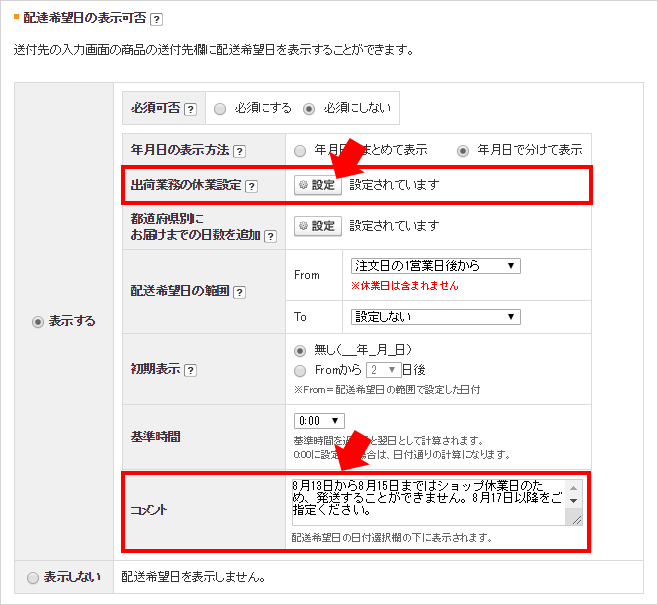Click the note 配送希望日の日付選択欄の下に表示されます。
Viewport: 658px width, 605px height.
pyautogui.click(x=392, y=537)
